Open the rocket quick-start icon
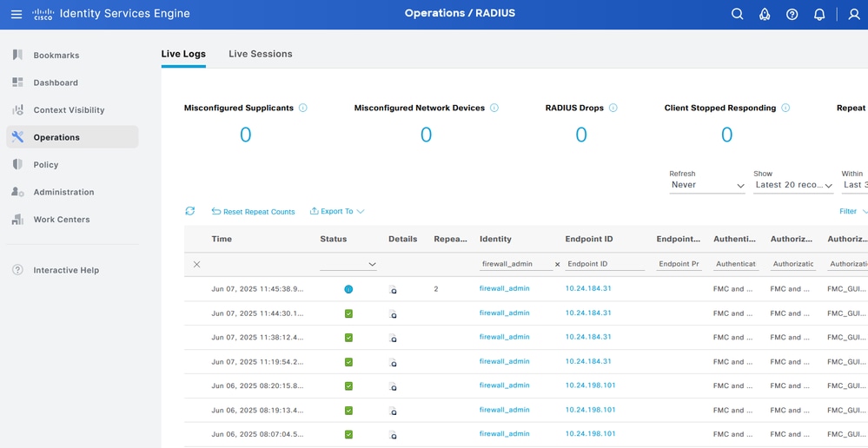The height and width of the screenshot is (448, 868). tap(765, 15)
